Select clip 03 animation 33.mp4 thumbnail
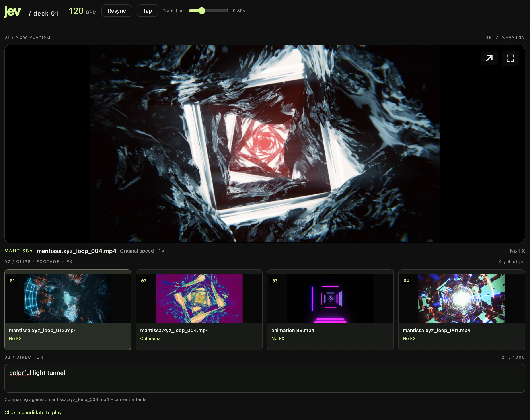 (330, 299)
